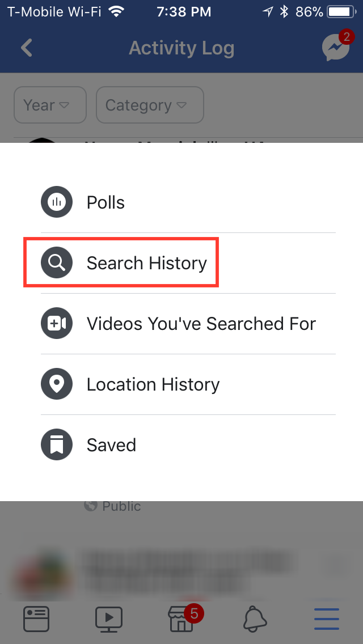Tap the Saved bookmark icon

57,445
